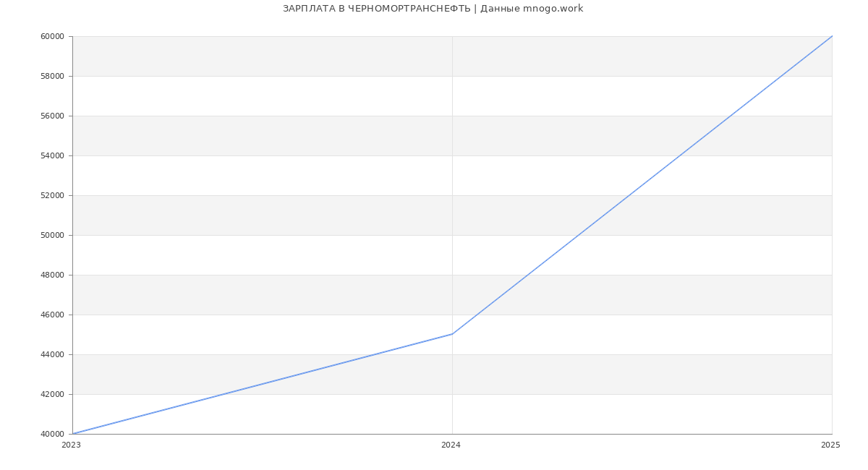This screenshot has height=470, width=868.
Task: Click the line's start point at 2023
Action: 72,434
